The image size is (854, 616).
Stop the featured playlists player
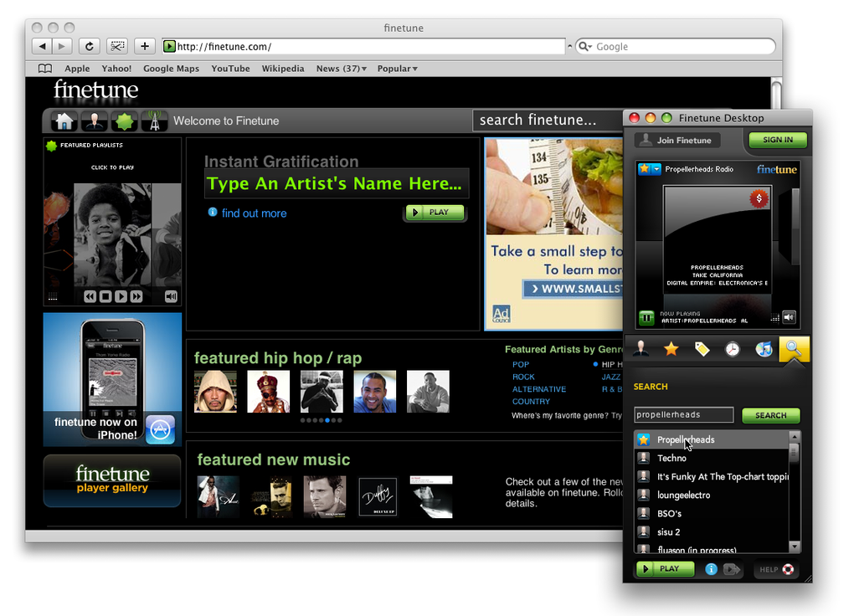[105, 296]
